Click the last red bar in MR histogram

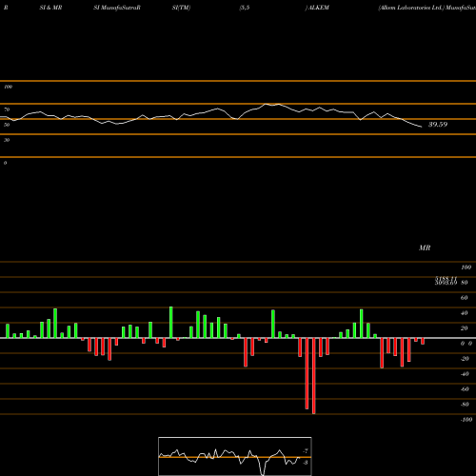[x=423, y=341]
